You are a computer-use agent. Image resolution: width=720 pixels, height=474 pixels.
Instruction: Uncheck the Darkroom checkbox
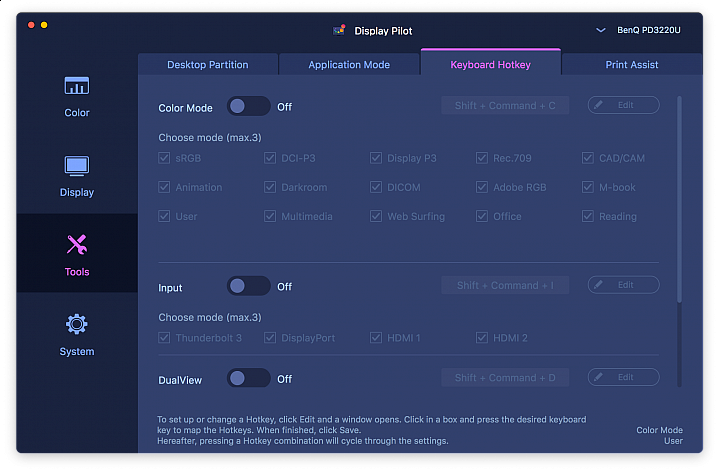click(x=270, y=187)
